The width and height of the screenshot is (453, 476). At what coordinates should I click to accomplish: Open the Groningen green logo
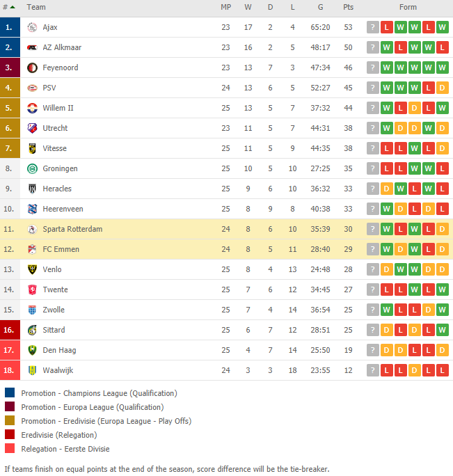point(32,168)
